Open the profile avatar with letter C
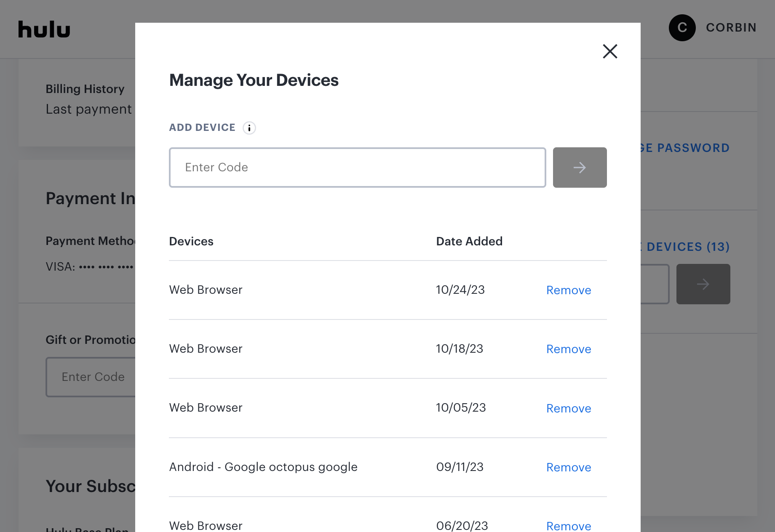 [682, 28]
